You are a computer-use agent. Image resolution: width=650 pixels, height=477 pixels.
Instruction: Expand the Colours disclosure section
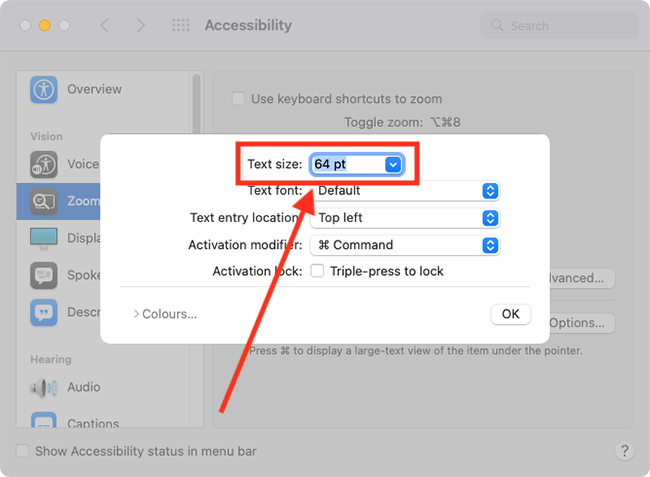(x=165, y=314)
